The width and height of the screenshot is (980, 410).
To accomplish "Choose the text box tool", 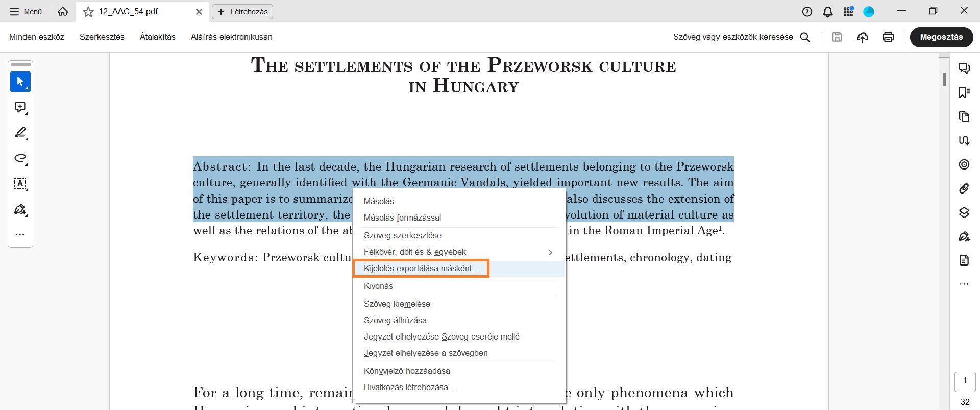I will click(20, 184).
